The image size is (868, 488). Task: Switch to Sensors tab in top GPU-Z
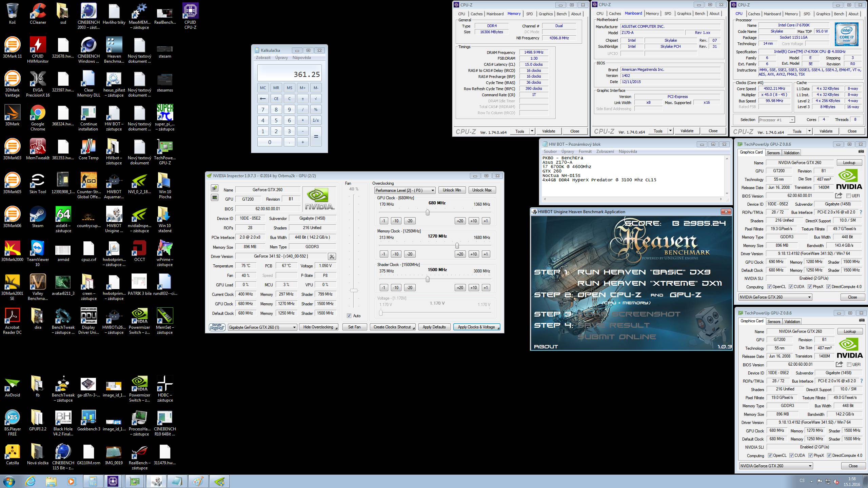[x=773, y=153]
